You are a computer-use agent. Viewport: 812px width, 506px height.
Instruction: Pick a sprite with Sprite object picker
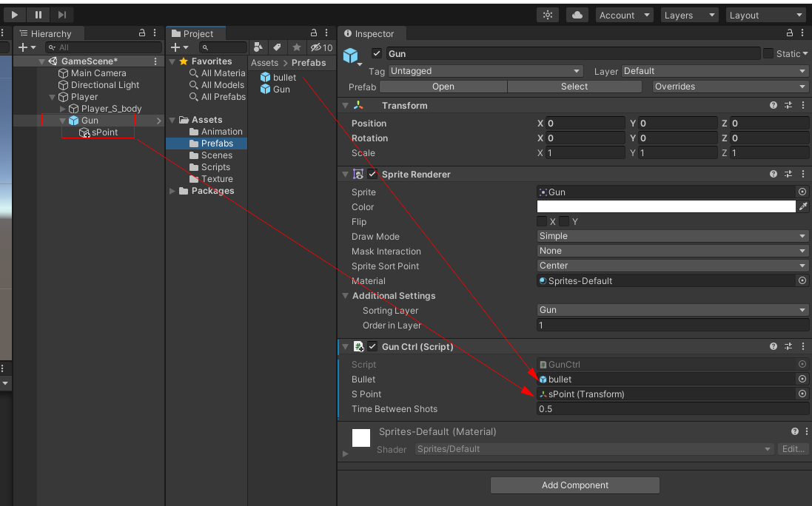[802, 192]
